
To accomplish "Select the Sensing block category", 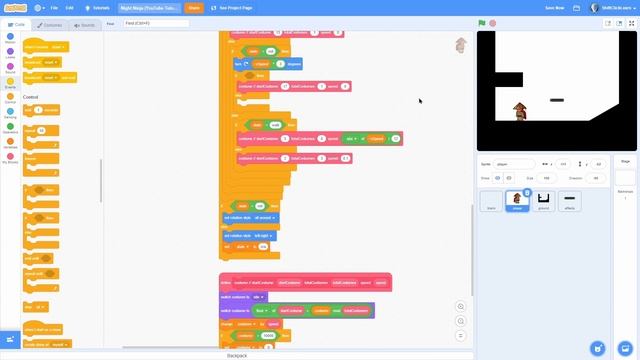I will tap(10, 113).
